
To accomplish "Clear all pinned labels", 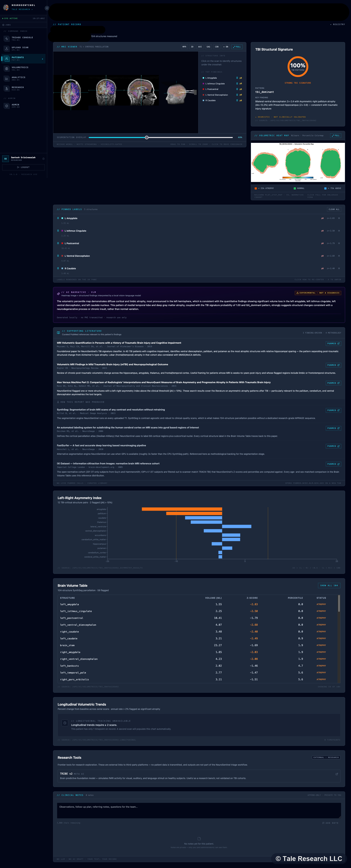I will pos(334,209).
